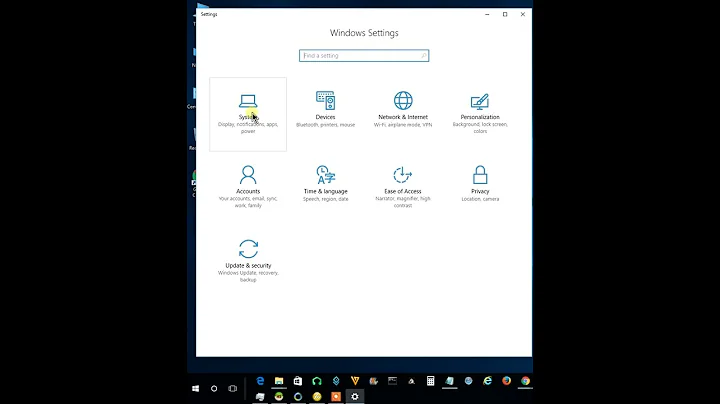
Task: Launch Google Chrome from the taskbar
Action: 525,381
